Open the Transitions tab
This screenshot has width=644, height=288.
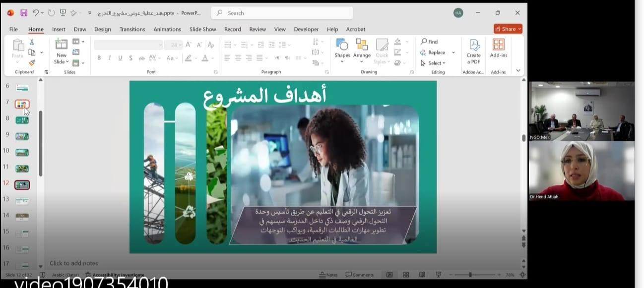(132, 29)
